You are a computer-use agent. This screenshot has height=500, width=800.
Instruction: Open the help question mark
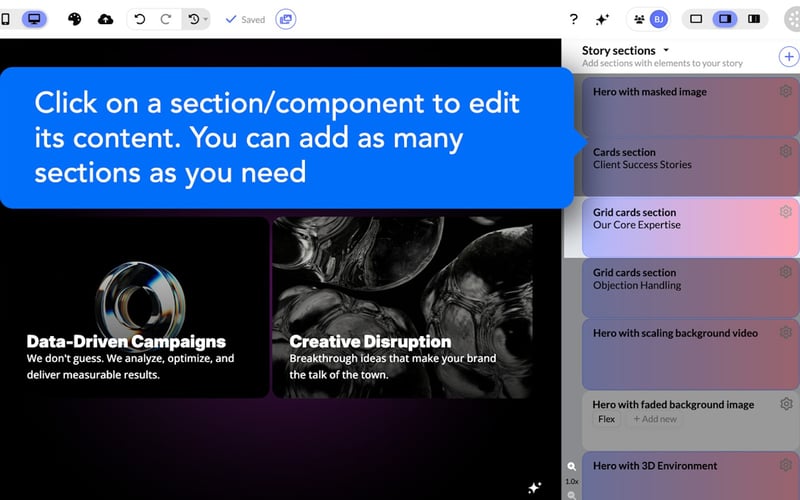(x=573, y=19)
